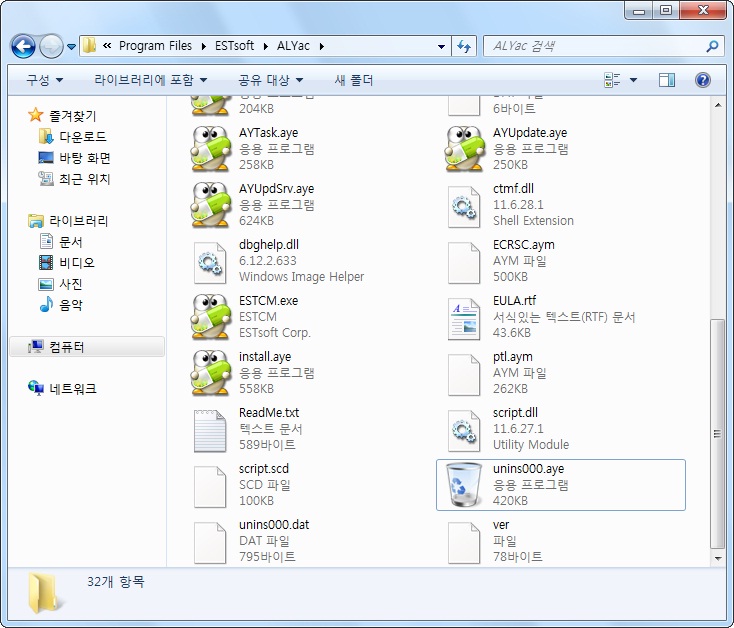Change the view mode icon
734x628 pixels.
612,80
